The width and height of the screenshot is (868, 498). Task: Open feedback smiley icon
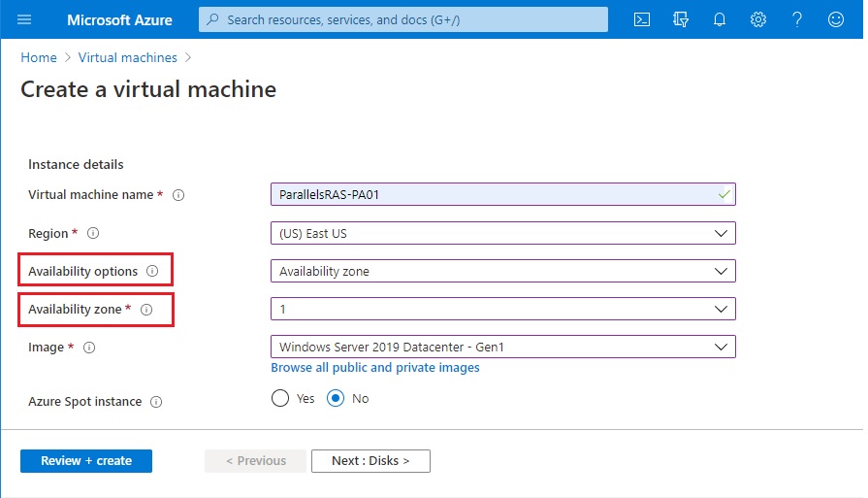(835, 20)
